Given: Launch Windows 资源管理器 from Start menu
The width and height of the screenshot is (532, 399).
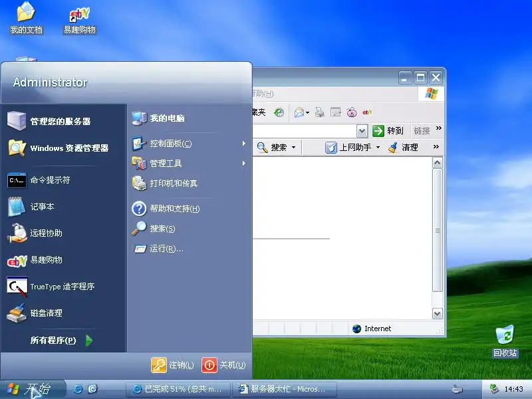Looking at the screenshot, I should click(x=58, y=148).
